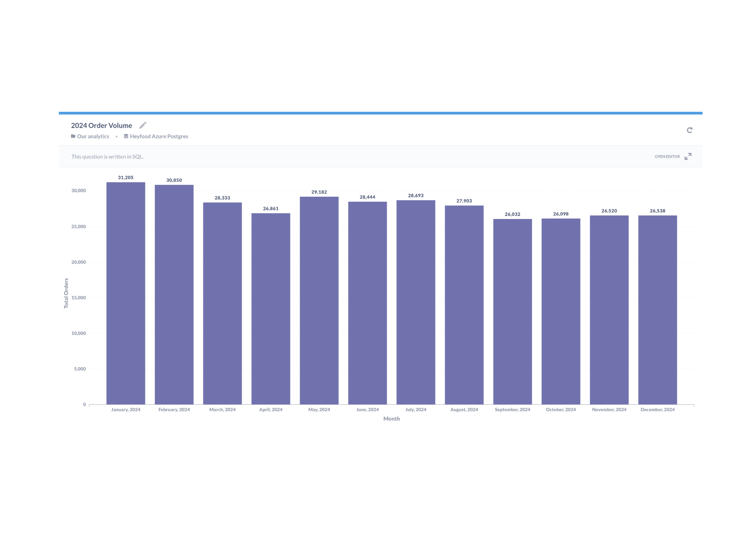
Task: Click the 5,000 y-axis tick label
Action: point(80,369)
